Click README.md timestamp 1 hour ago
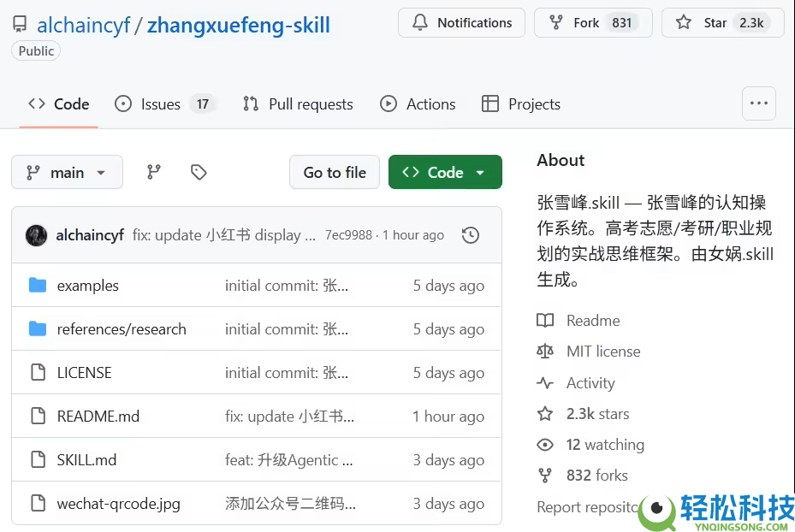Screen dimensions: 795x532 point(448,417)
